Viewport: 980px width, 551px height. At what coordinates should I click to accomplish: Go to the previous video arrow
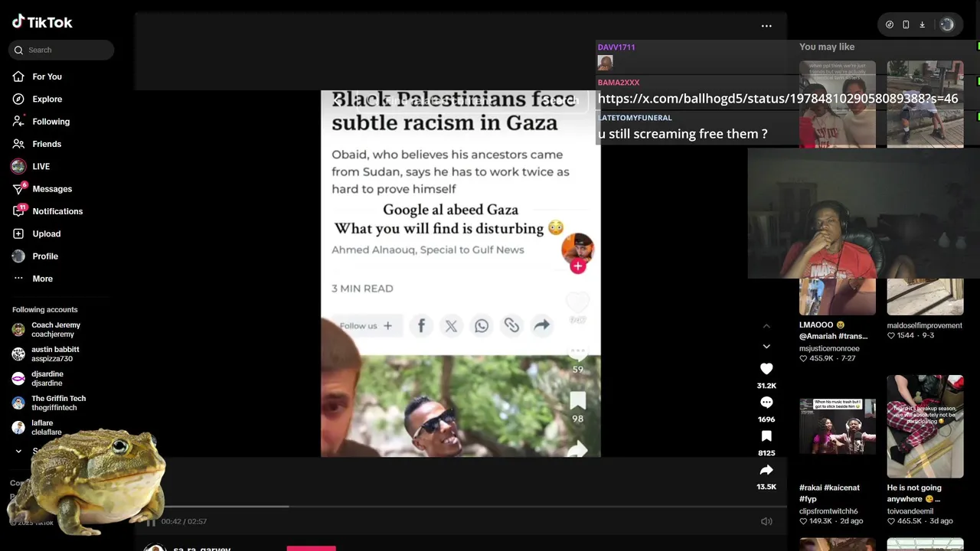tap(766, 326)
